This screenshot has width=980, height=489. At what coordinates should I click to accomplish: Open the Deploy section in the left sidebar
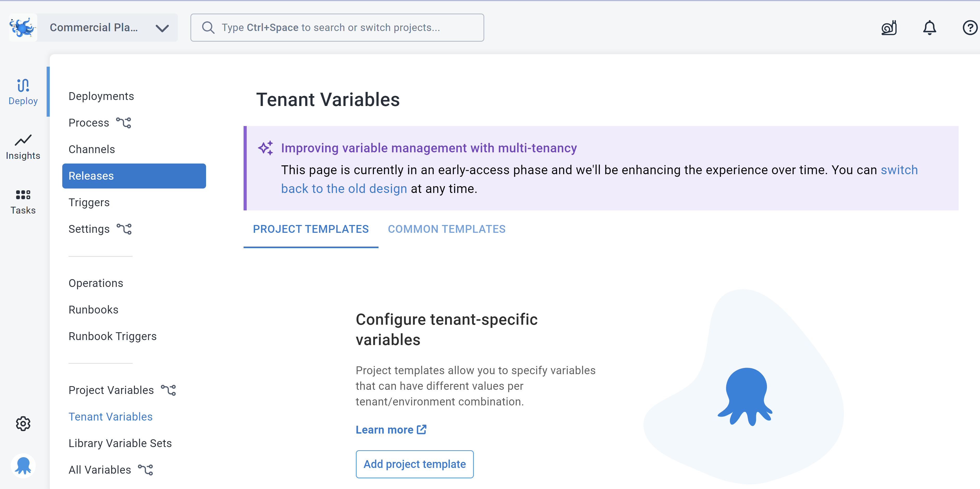23,91
